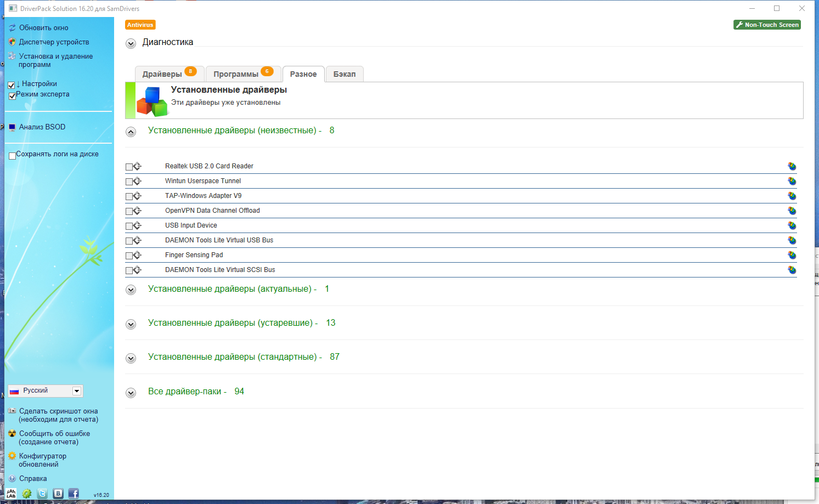Open the green gear icon in sidebar footer
The width and height of the screenshot is (819, 504).
[26, 494]
